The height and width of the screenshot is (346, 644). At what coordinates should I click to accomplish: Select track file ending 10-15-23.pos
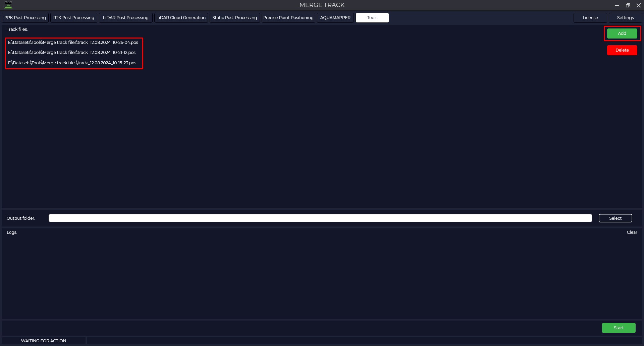click(72, 63)
